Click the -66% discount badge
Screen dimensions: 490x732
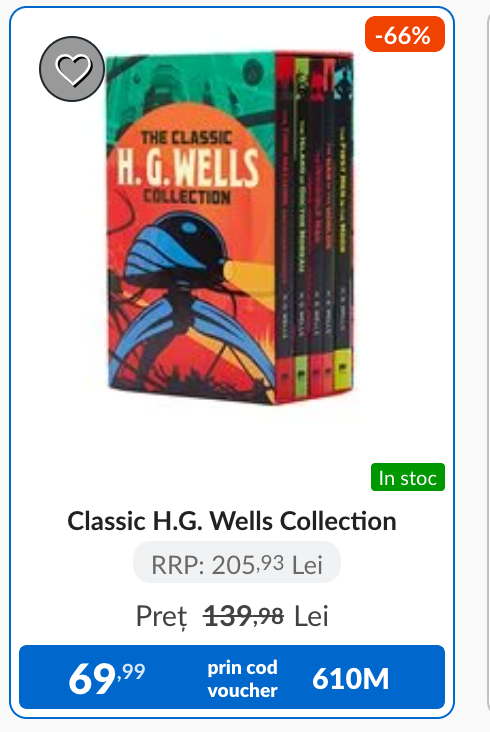tap(405, 35)
